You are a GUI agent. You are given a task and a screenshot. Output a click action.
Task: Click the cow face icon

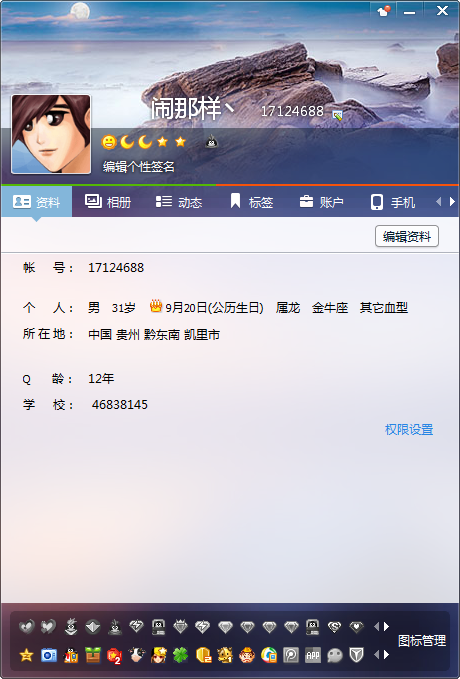click(x=136, y=655)
